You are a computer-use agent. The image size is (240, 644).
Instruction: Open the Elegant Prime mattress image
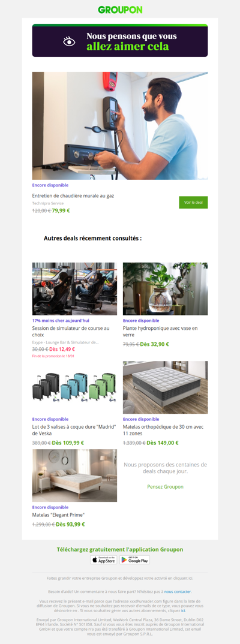click(74, 475)
